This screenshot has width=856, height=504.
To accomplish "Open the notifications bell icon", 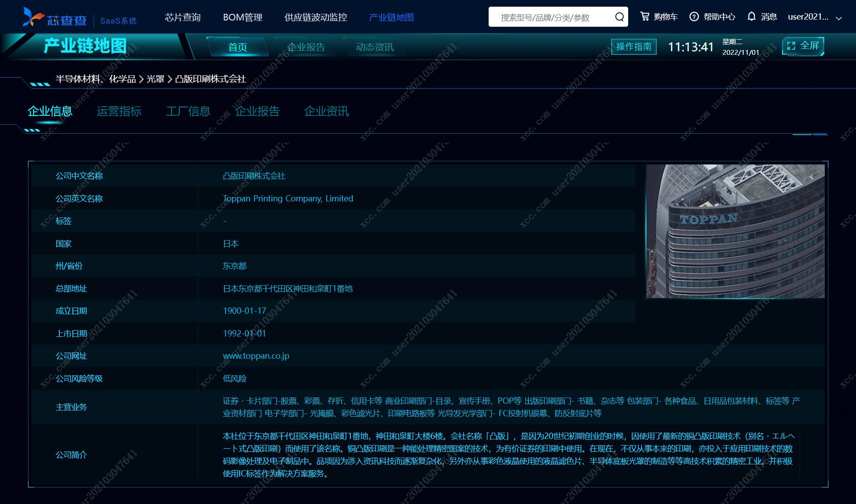I will [x=752, y=16].
